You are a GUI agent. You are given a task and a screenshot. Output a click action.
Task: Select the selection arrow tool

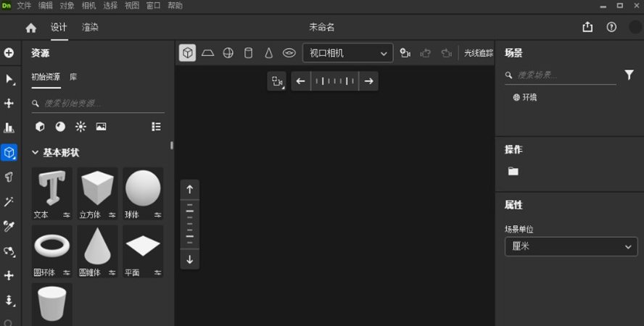[9, 79]
